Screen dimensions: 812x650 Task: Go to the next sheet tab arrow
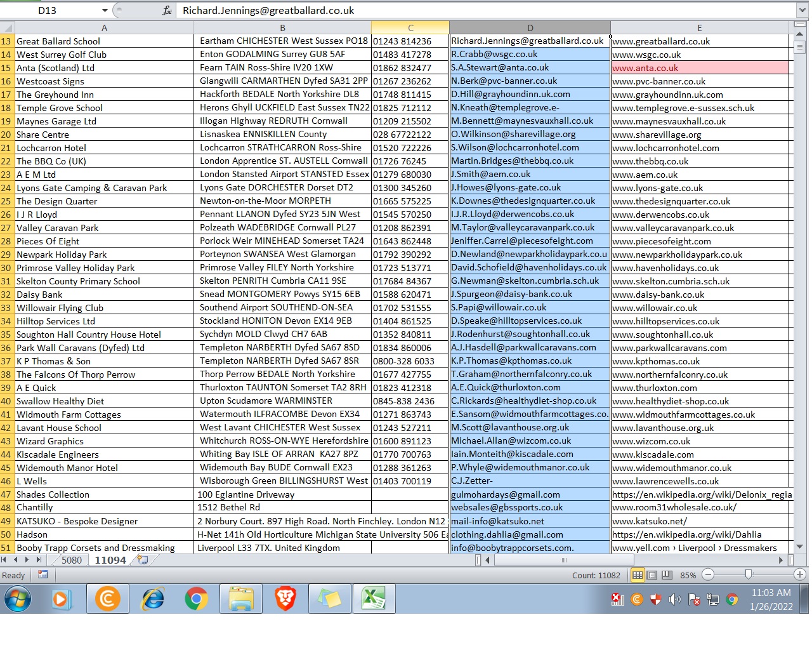pos(27,560)
